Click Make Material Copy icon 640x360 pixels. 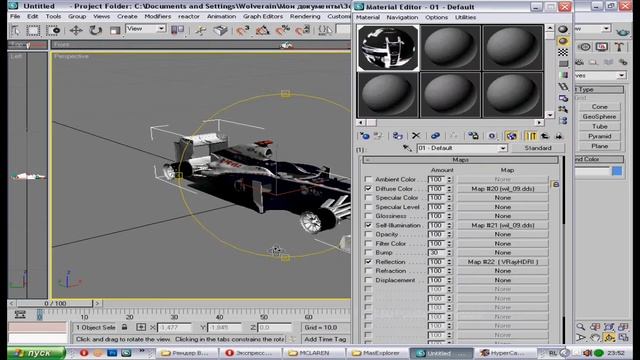point(435,136)
